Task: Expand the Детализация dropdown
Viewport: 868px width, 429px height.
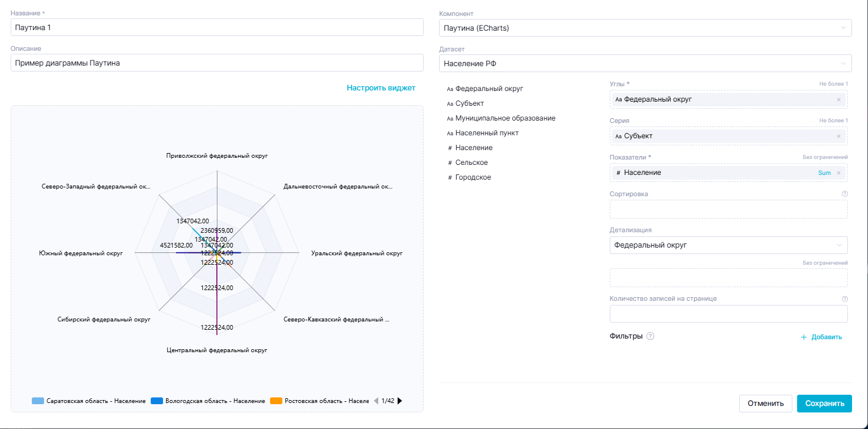Action: 728,245
